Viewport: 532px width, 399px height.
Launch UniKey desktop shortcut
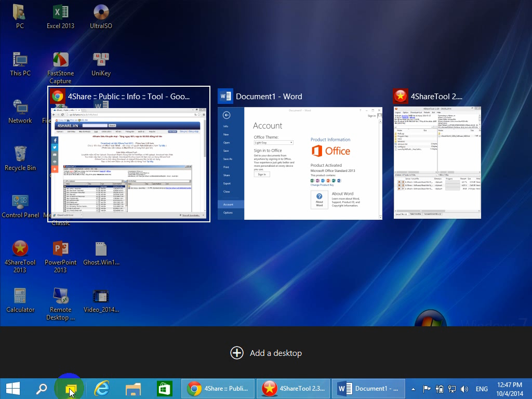pyautogui.click(x=101, y=64)
